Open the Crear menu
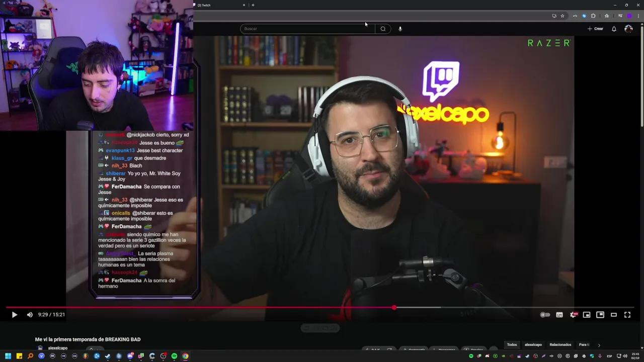The image size is (644, 362). point(595,29)
